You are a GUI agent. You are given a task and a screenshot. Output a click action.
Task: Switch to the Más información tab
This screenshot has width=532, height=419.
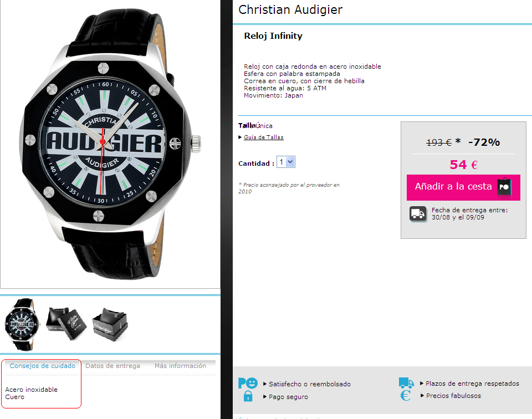[x=180, y=366]
